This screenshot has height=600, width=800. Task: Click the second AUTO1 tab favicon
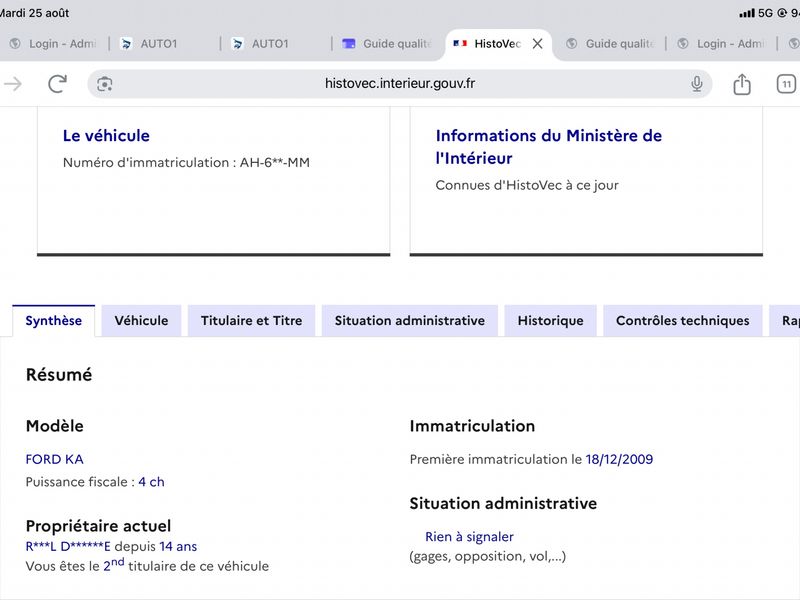pos(237,44)
